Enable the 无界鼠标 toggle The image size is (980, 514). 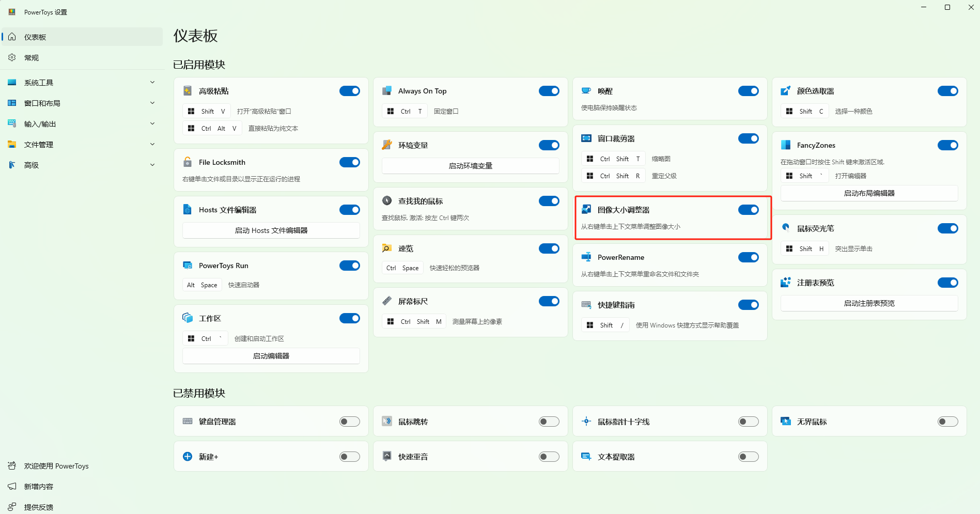click(x=948, y=422)
